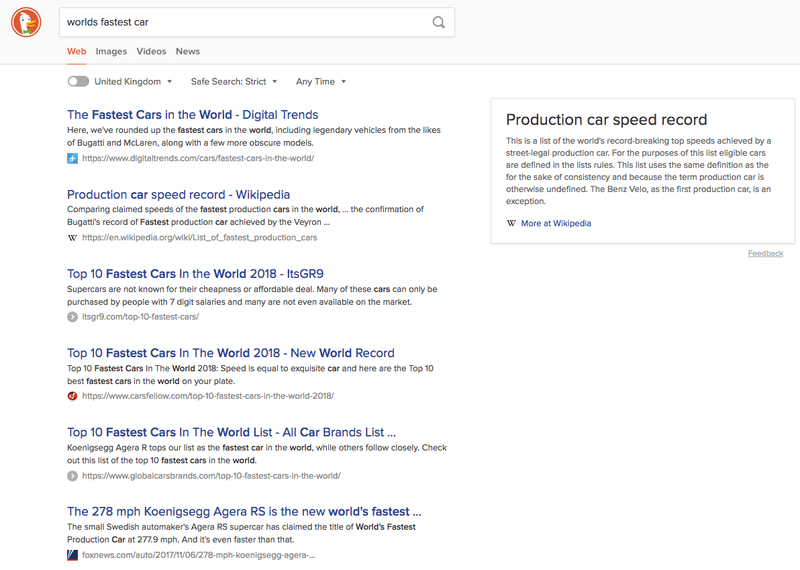The height and width of the screenshot is (570, 800).
Task: Open the United Kingdom region dropdown
Action: tap(133, 82)
